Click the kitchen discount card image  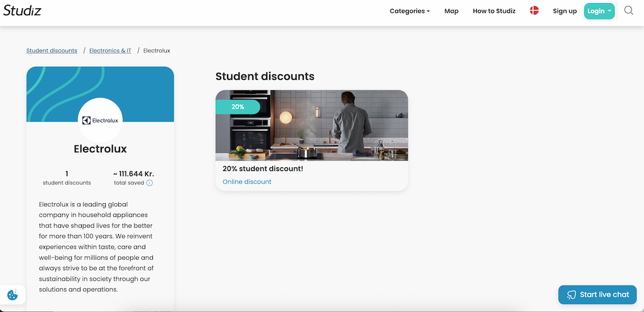pyautogui.click(x=312, y=125)
